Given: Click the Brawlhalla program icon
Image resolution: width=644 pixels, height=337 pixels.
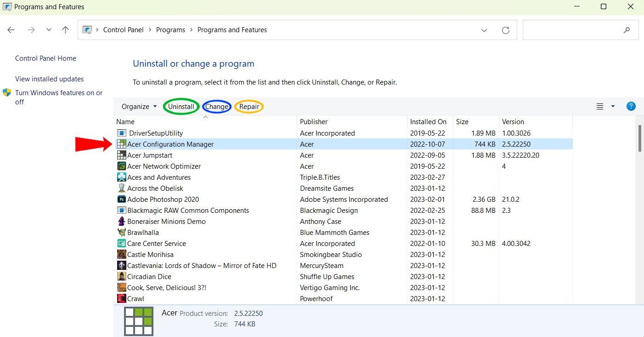Looking at the screenshot, I should point(122,233).
